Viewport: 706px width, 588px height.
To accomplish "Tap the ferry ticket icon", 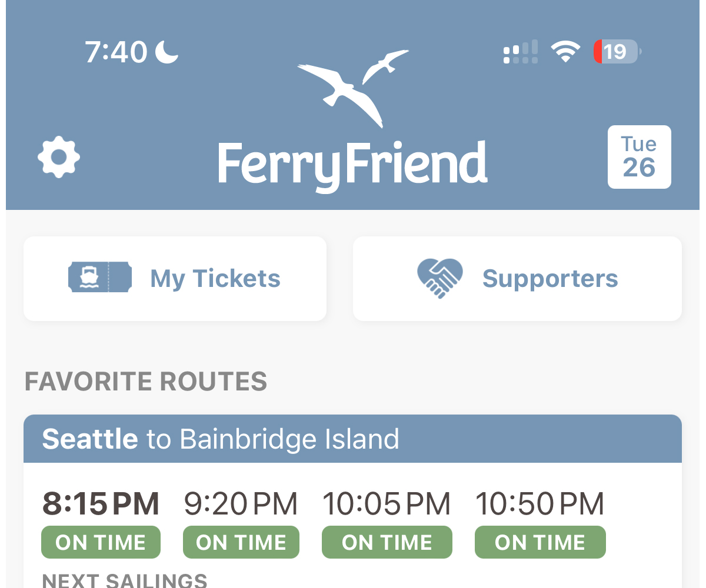I will (x=99, y=278).
